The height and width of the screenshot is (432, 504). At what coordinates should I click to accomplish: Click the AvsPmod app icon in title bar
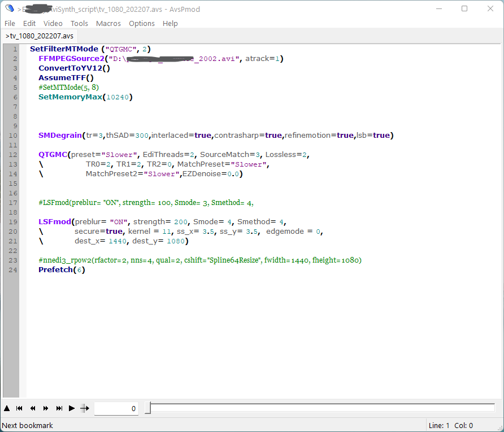[9, 8]
